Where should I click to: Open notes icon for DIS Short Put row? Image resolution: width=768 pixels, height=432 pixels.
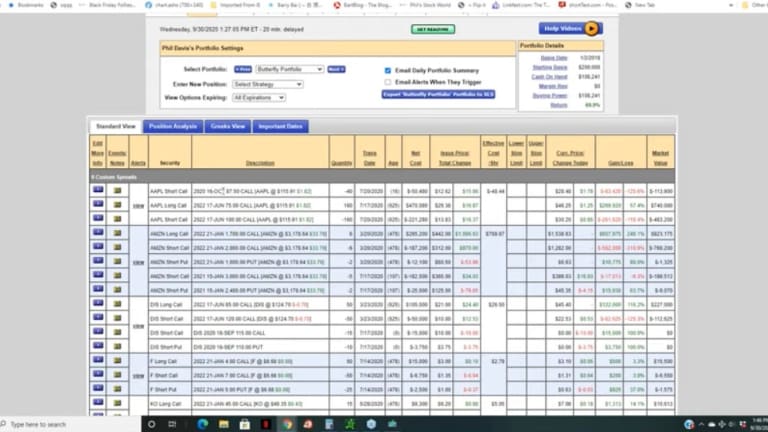118,347
